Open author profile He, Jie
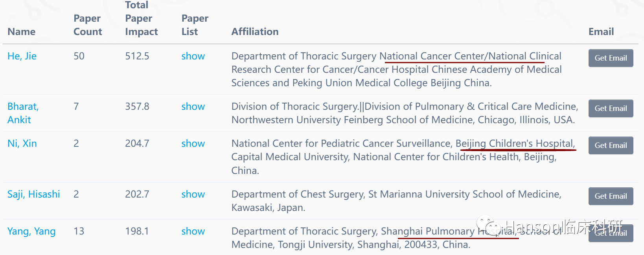644x255 pixels. 22,56
